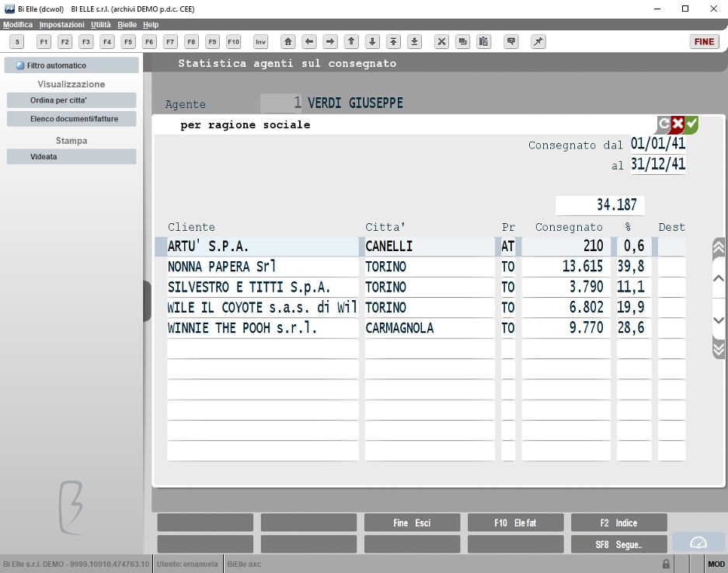This screenshot has width=728, height=573.
Task: Click the scissors cut icon
Action: coord(441,42)
